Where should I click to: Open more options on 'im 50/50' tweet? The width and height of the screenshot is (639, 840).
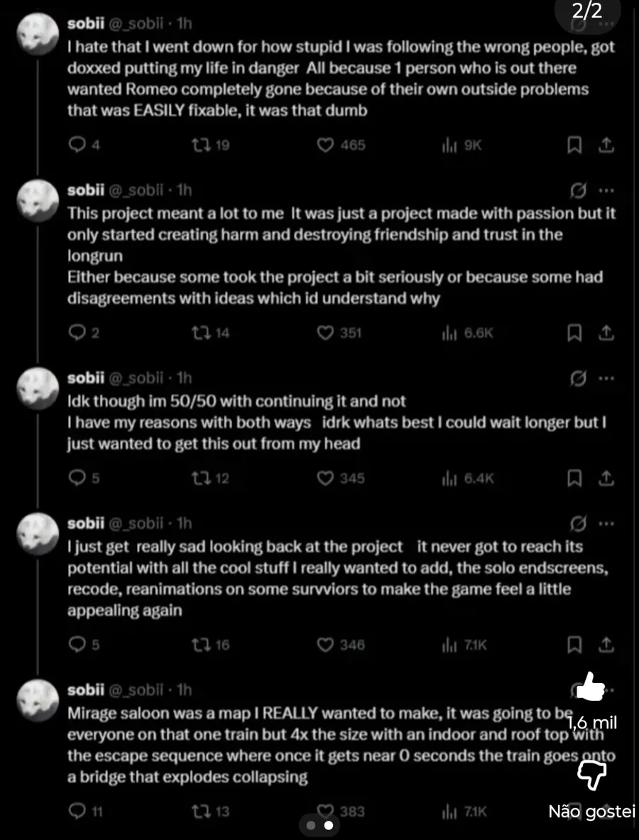tap(606, 378)
